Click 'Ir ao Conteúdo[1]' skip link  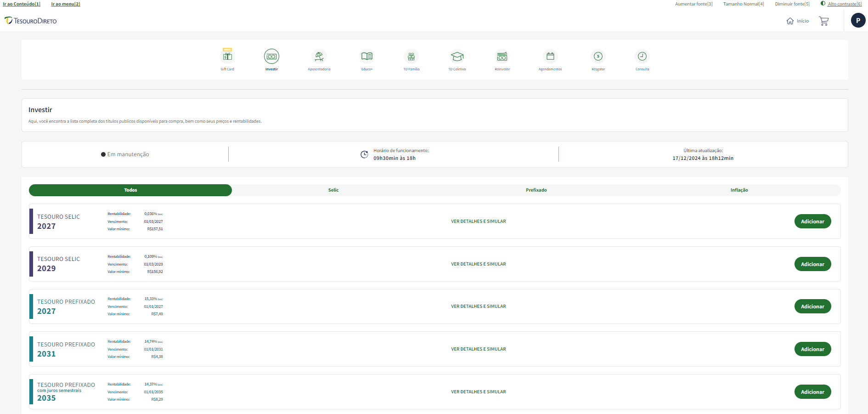pyautogui.click(x=22, y=4)
